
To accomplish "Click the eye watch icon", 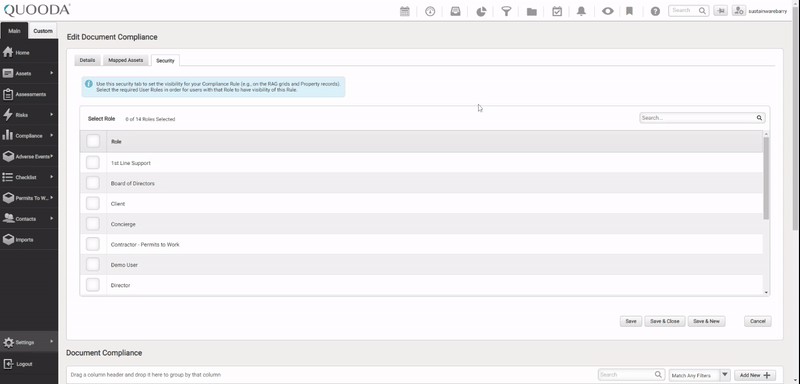I will click(607, 11).
